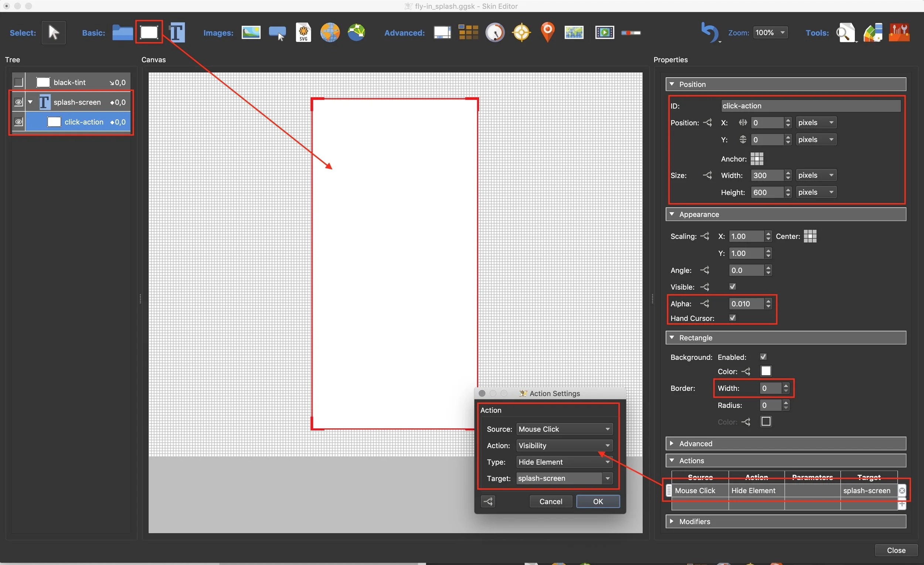Hide the click-action element via eye
Image resolution: width=924 pixels, height=565 pixels.
(18, 122)
